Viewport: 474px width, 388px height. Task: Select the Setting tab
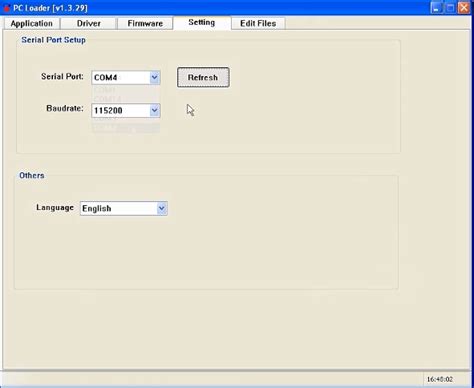202,22
